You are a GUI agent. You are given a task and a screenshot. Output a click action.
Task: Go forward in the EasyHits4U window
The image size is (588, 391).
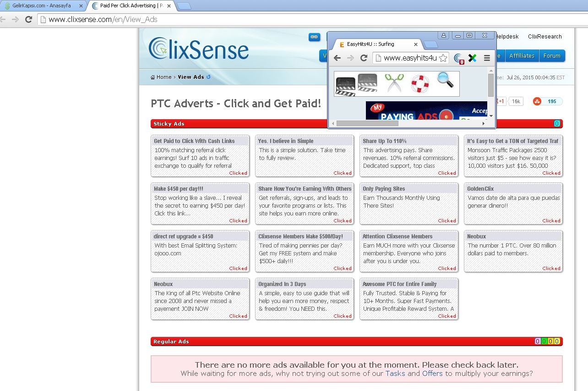pyautogui.click(x=350, y=58)
